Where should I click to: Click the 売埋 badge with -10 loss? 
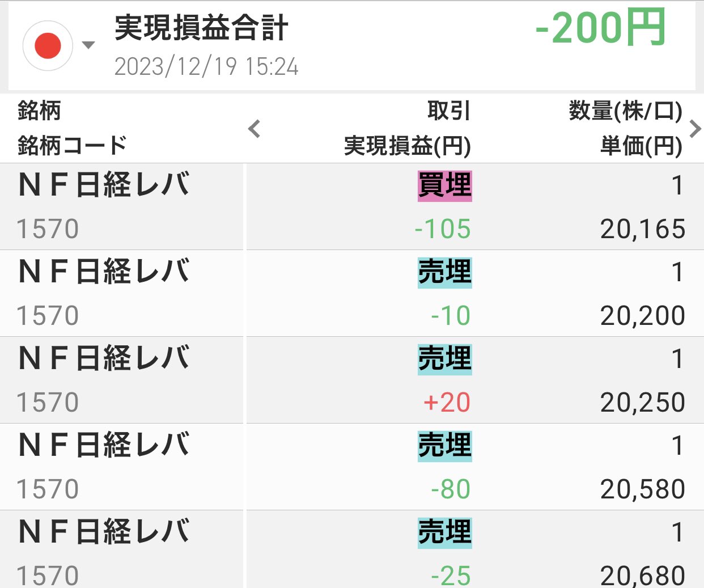pos(445,273)
